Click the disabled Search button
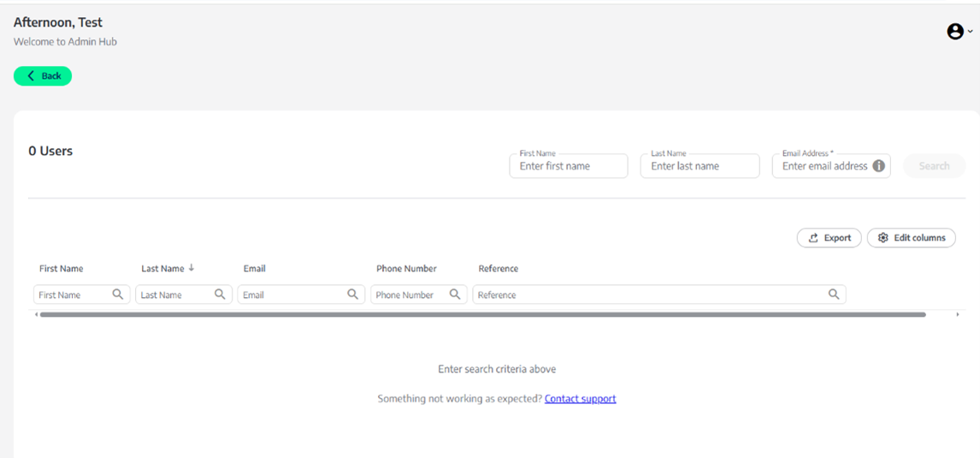The height and width of the screenshot is (458, 980). [x=935, y=166]
